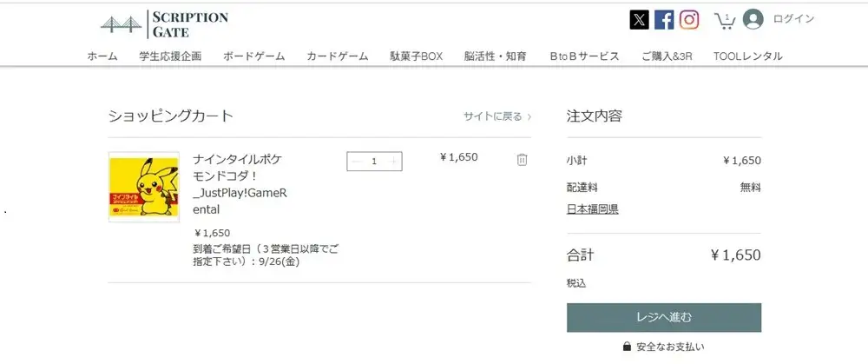This screenshot has width=868, height=364.
Task: Delete cart item with trash icon
Action: (522, 159)
